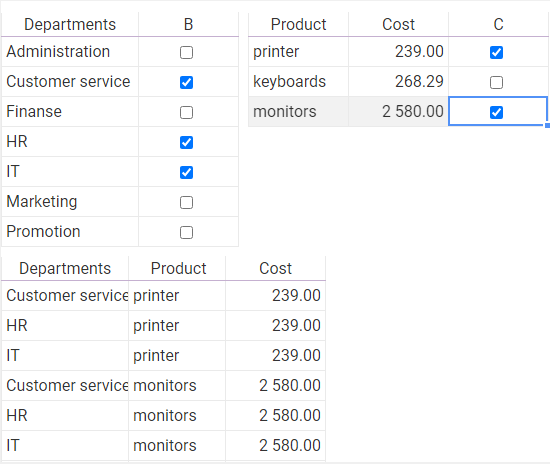The image size is (550, 464).
Task: Click the 239.00 cost next to checked box
Action: click(398, 52)
